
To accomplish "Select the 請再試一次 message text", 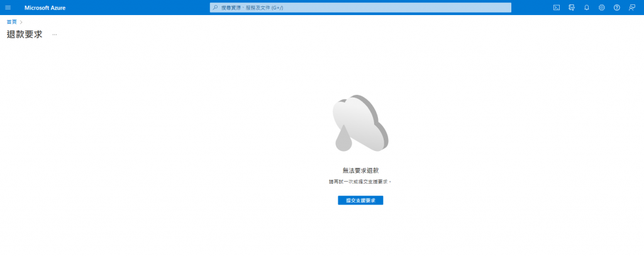I will click(360, 181).
